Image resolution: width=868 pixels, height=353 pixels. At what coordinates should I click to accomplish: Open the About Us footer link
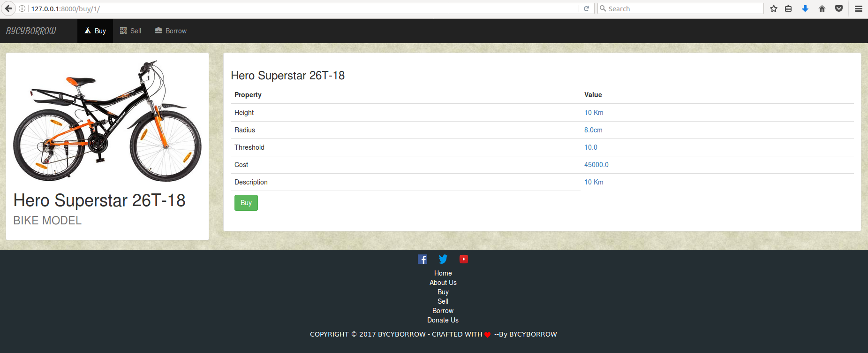tap(443, 283)
